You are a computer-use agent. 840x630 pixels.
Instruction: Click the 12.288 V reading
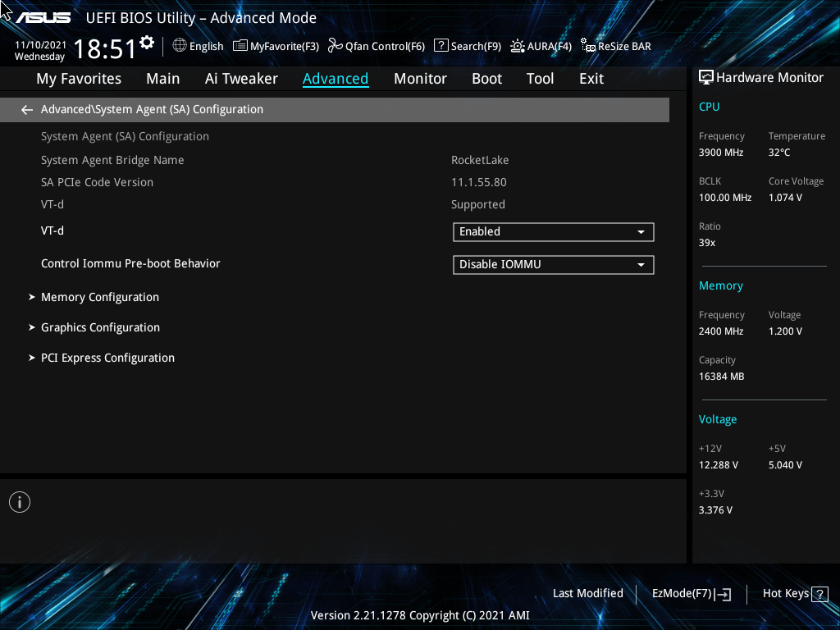click(718, 465)
